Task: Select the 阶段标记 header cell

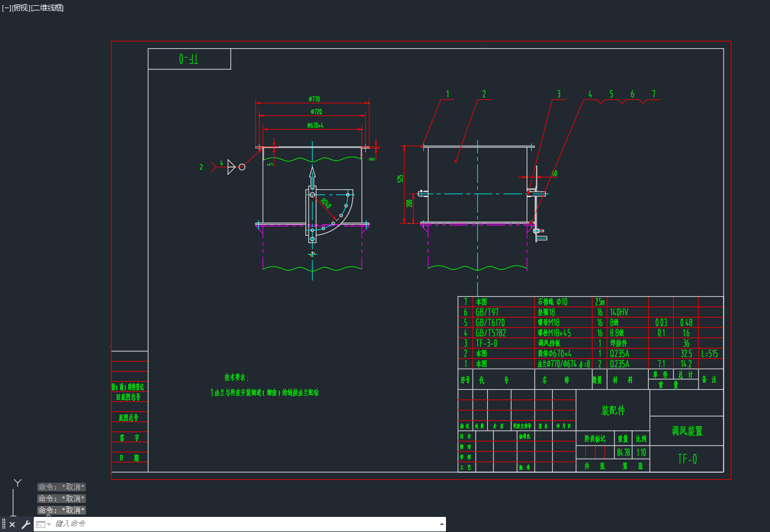Action: 595,438
